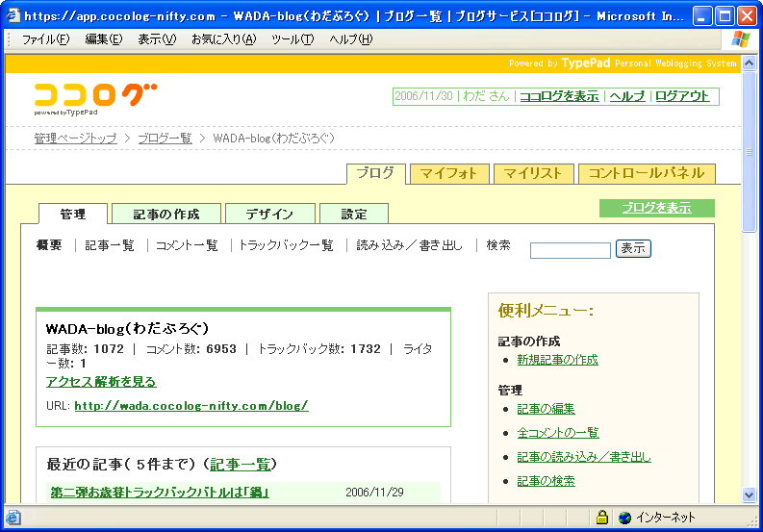Click the vertical scrollbar down arrow
Image resolution: width=763 pixels, height=532 pixels.
[750, 494]
